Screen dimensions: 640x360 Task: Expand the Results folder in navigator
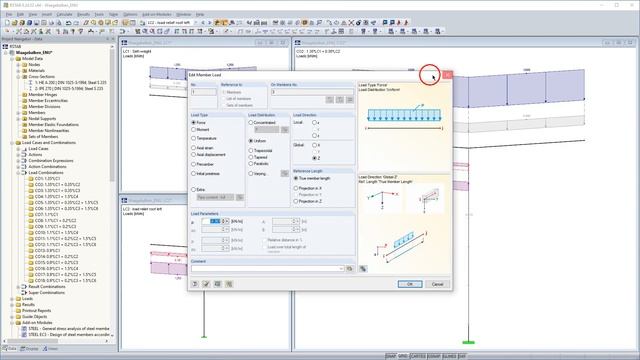[12, 305]
